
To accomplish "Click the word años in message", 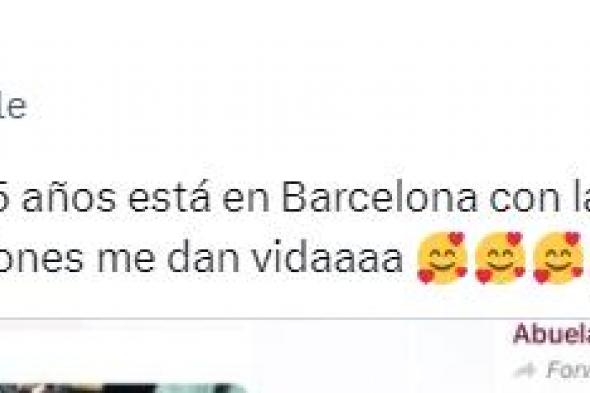I will (x=69, y=198).
